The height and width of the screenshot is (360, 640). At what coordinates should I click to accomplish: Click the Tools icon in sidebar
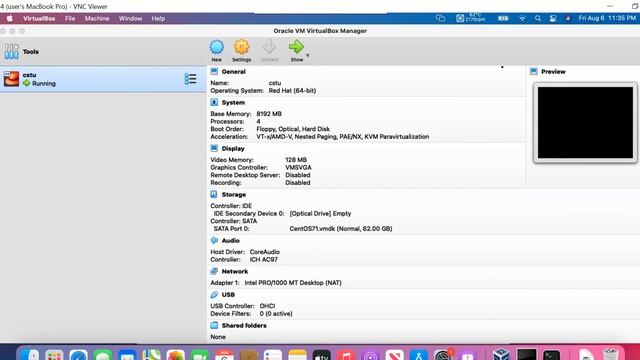(11, 51)
